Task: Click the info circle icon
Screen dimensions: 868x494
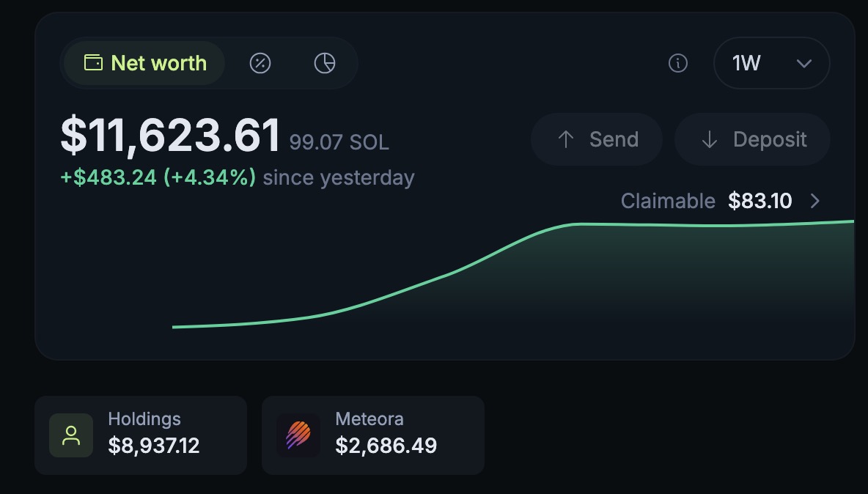Action: click(x=678, y=63)
